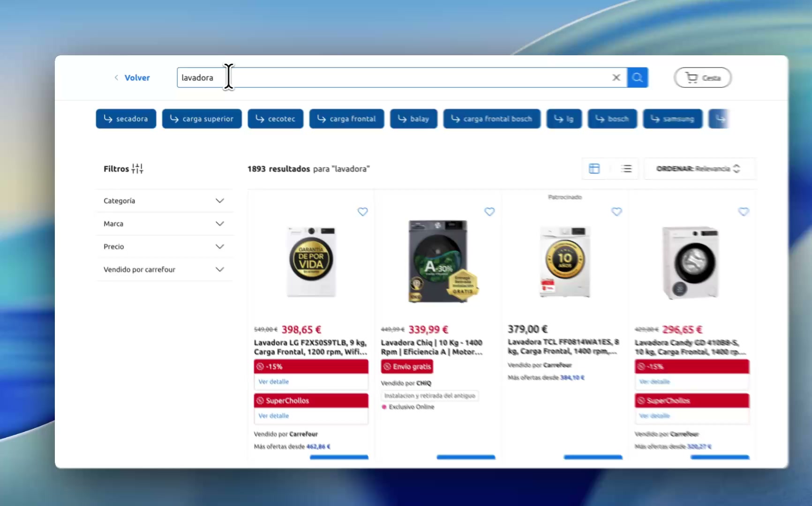Click the LG -15% red promo banner
The image size is (812, 506).
point(311,366)
